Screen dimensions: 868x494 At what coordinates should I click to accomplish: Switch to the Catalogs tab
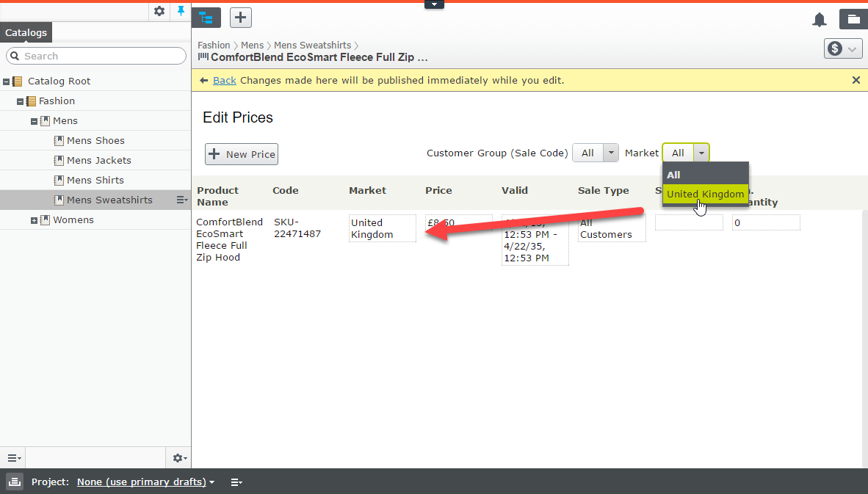[x=26, y=32]
